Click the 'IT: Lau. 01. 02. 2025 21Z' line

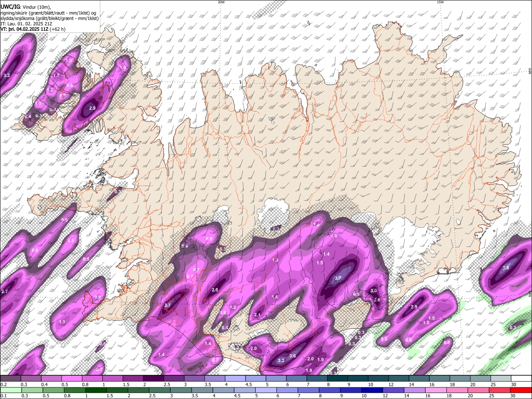tap(26, 24)
